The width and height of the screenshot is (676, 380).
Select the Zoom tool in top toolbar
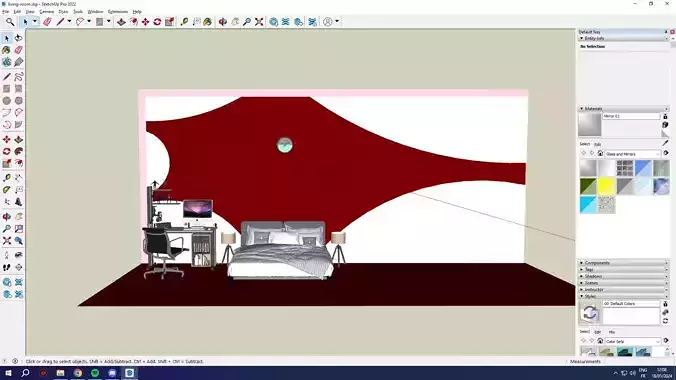click(x=247, y=22)
